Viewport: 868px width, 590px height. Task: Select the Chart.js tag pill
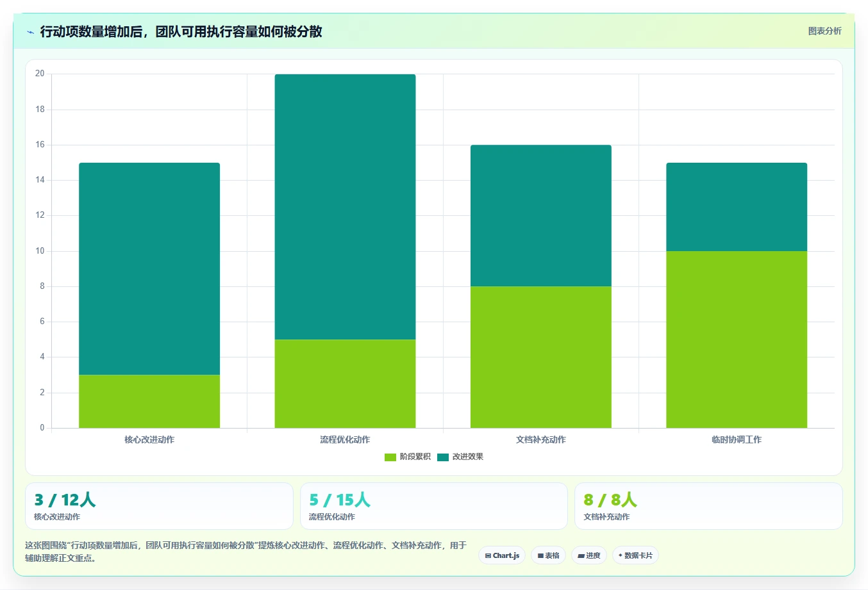pyautogui.click(x=502, y=555)
